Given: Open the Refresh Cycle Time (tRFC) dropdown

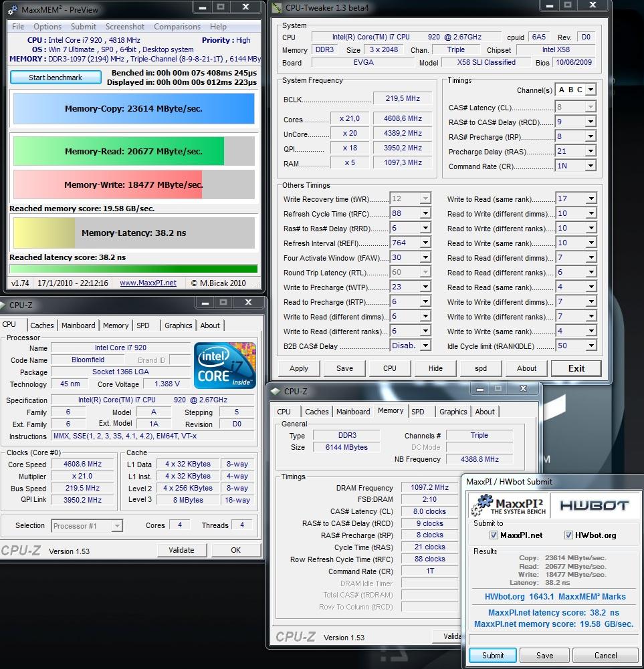Looking at the screenshot, I should point(425,213).
